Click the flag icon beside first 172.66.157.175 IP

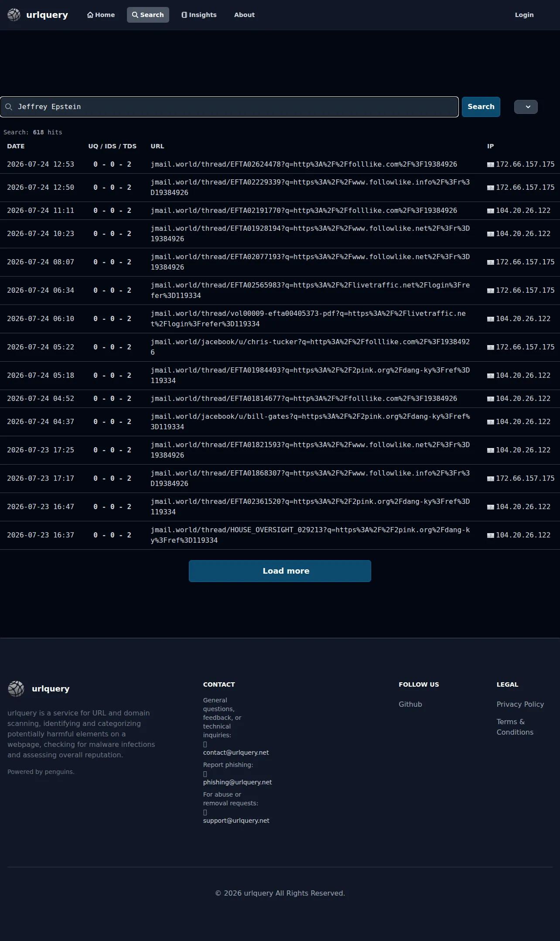point(491,164)
